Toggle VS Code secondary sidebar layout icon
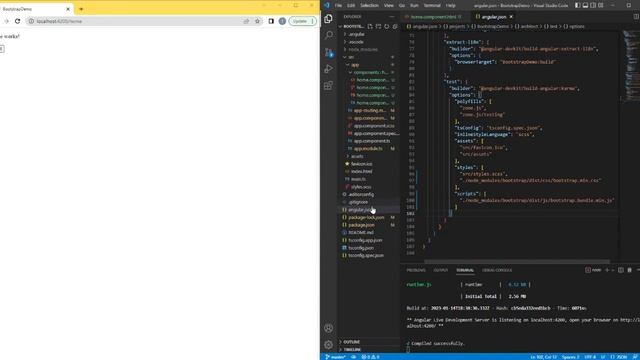The height and width of the screenshot is (360, 640). point(593,5)
